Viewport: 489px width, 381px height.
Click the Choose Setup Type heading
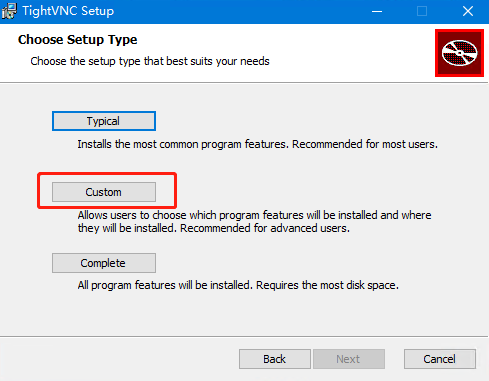coord(77,40)
